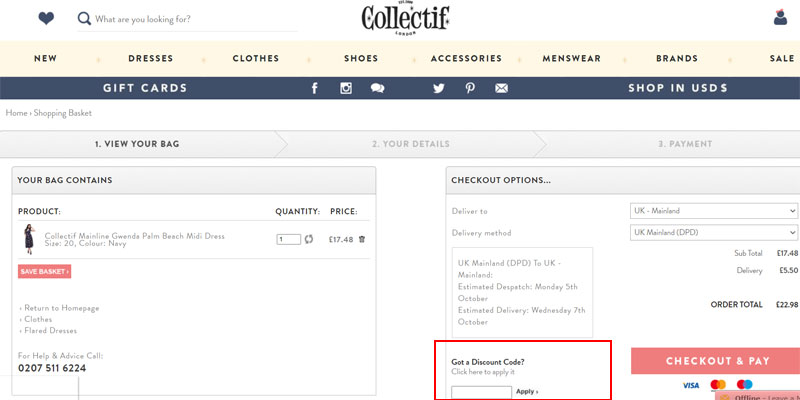
Task: Click the CHECKOUT & PAY button
Action: (x=718, y=361)
